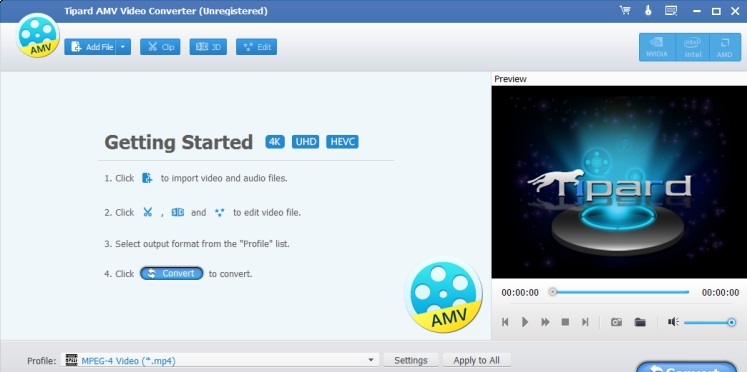Image resolution: width=747 pixels, height=372 pixels.
Task: Open the snapshot folder
Action: coord(640,322)
